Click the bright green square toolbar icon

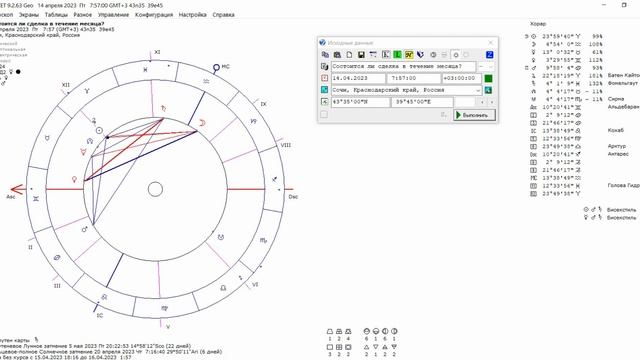pyautogui.click(x=397, y=55)
